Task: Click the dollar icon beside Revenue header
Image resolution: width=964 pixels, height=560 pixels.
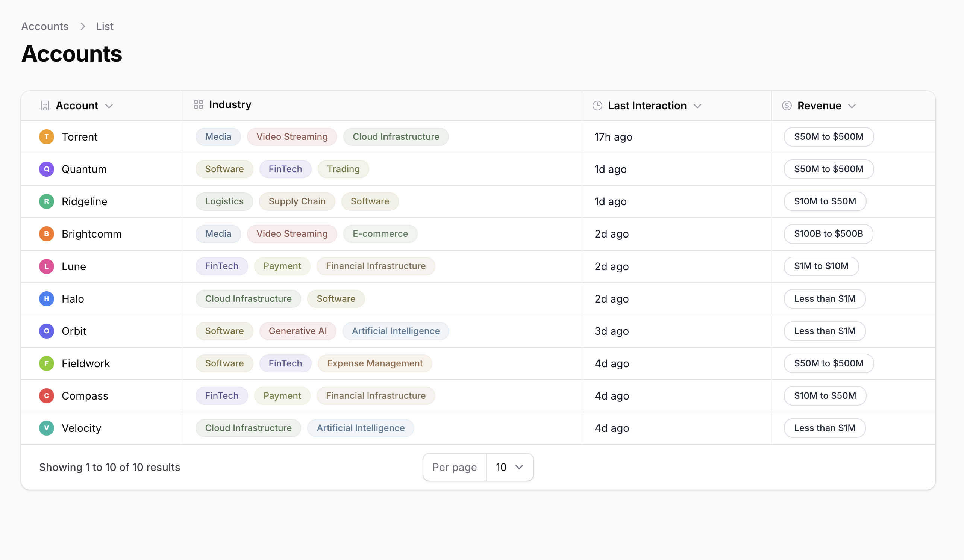Action: pyautogui.click(x=787, y=106)
